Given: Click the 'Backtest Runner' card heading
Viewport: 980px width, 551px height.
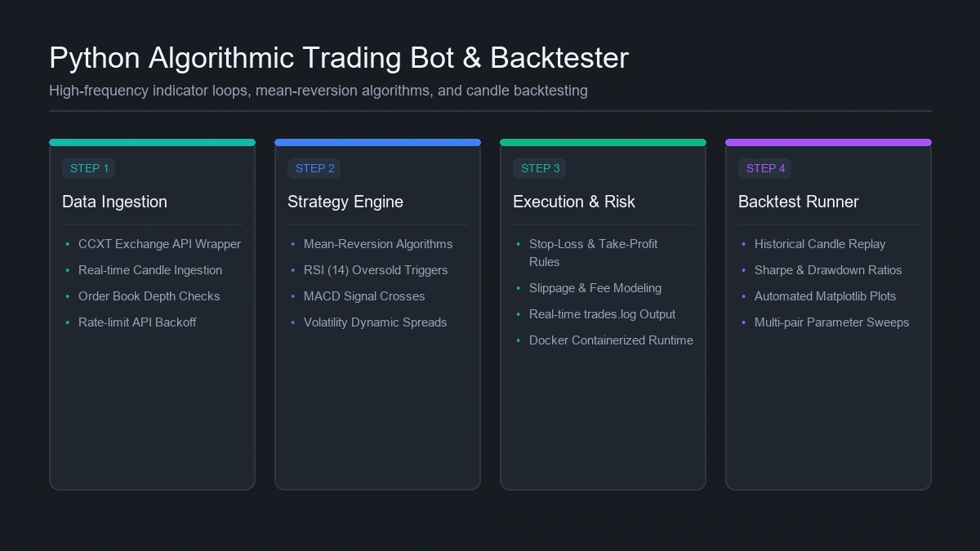Looking at the screenshot, I should [799, 202].
